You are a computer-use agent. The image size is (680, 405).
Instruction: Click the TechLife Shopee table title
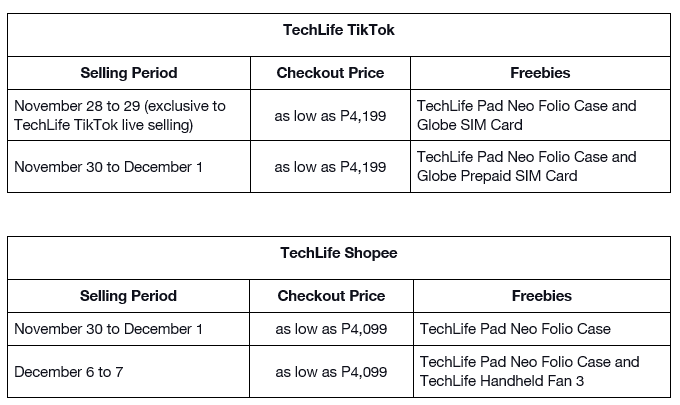point(339,253)
